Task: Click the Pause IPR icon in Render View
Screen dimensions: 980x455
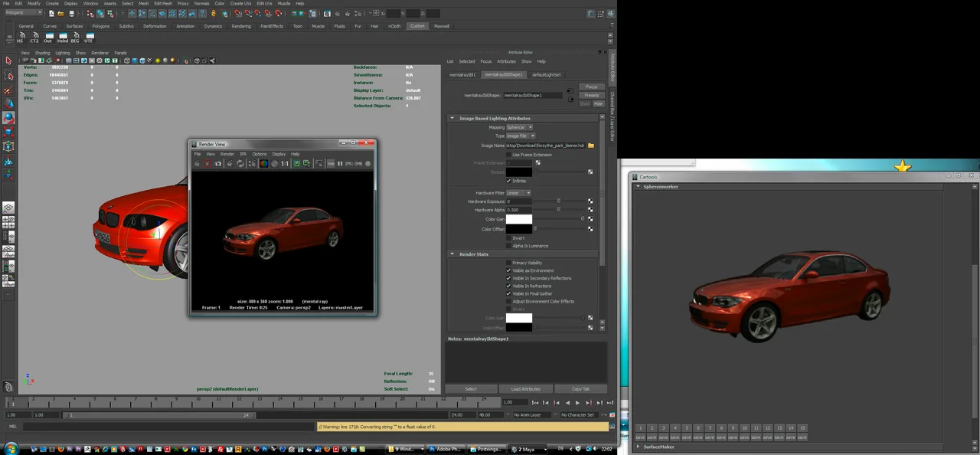Action: click(340, 163)
